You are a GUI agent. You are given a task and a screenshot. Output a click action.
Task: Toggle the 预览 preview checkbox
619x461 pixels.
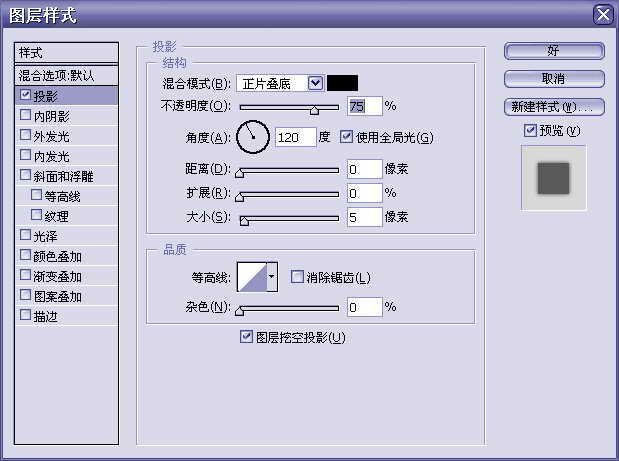[x=530, y=130]
